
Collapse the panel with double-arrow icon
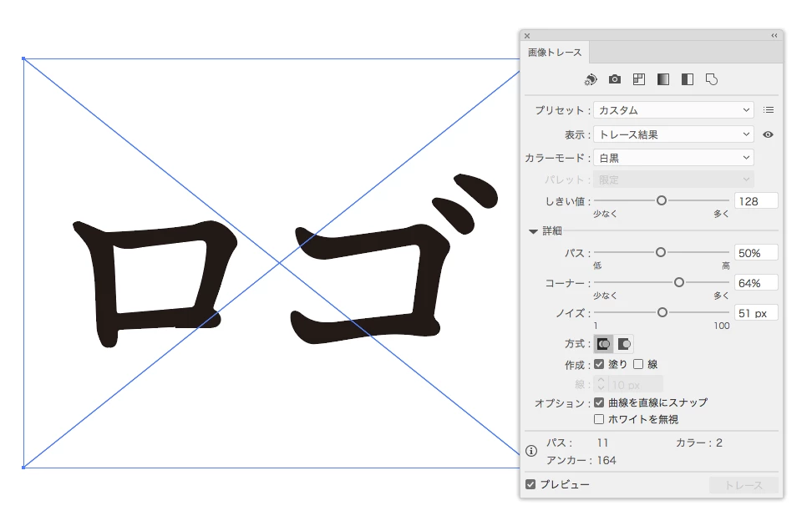[774, 36]
